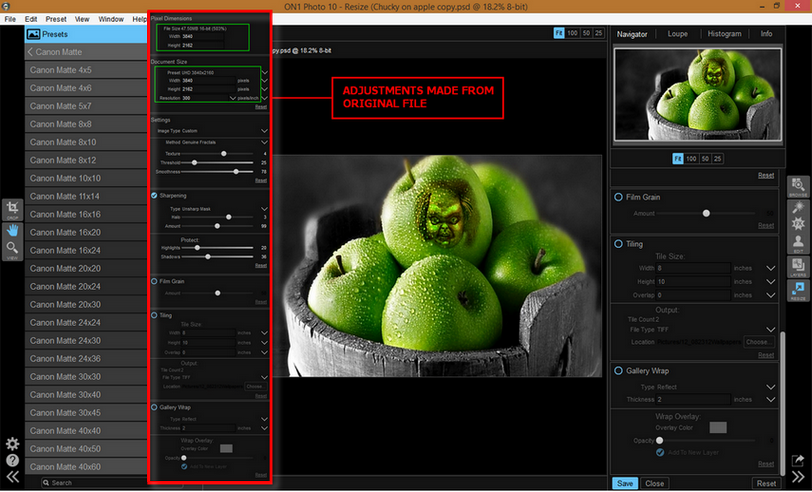The height and width of the screenshot is (492, 812).
Task: Click the Save button
Action: tap(625, 483)
